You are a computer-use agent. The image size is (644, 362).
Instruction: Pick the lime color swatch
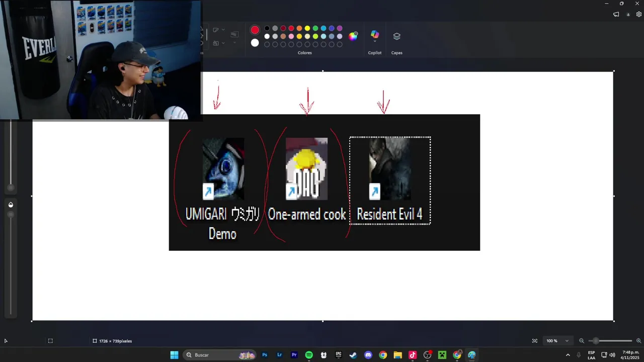(315, 36)
